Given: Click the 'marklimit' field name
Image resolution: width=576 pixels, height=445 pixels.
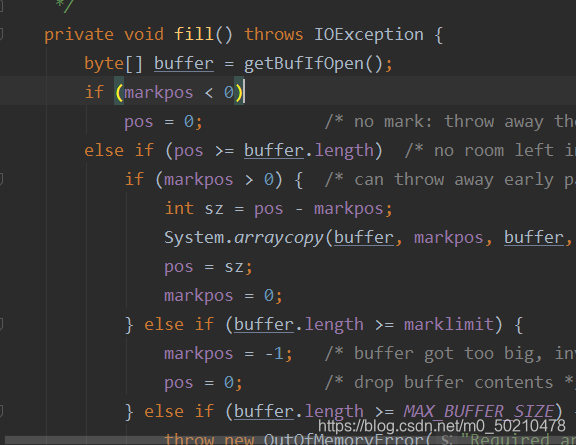Looking at the screenshot, I should [x=449, y=325].
